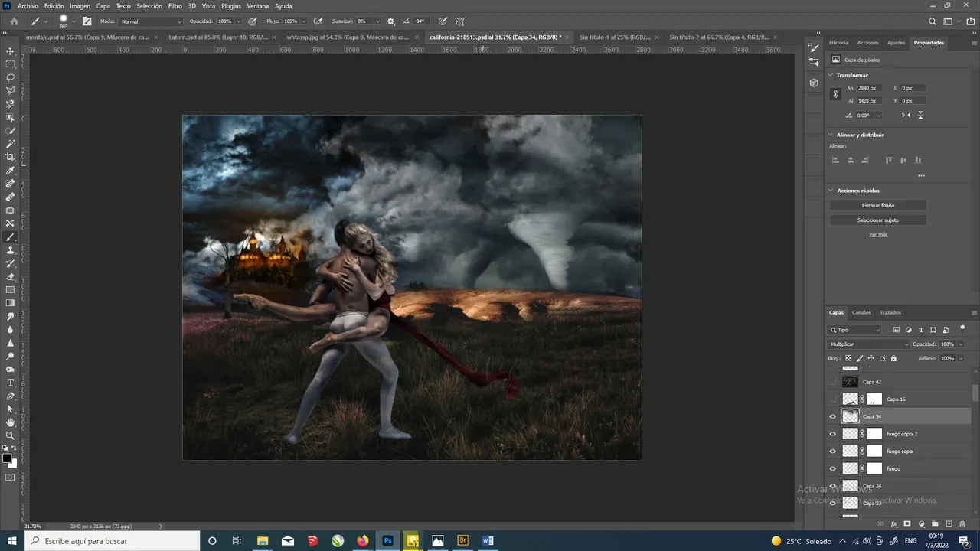Select the Eraser tool
The width and height of the screenshot is (980, 551).
tap(10, 276)
